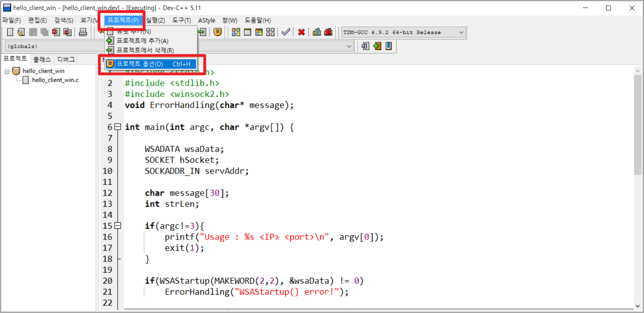Select hello_client_win.c in project tree
This screenshot has height=313, width=644.
[x=55, y=80]
